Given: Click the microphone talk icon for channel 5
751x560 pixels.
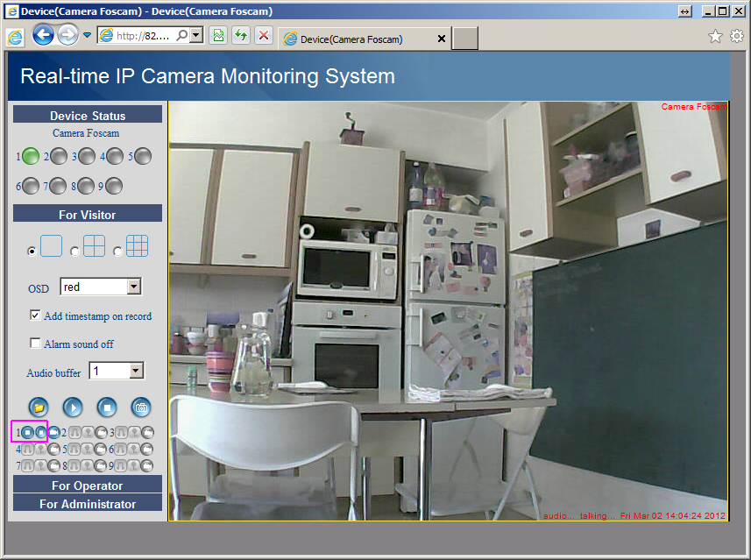Looking at the screenshot, I should (88, 449).
